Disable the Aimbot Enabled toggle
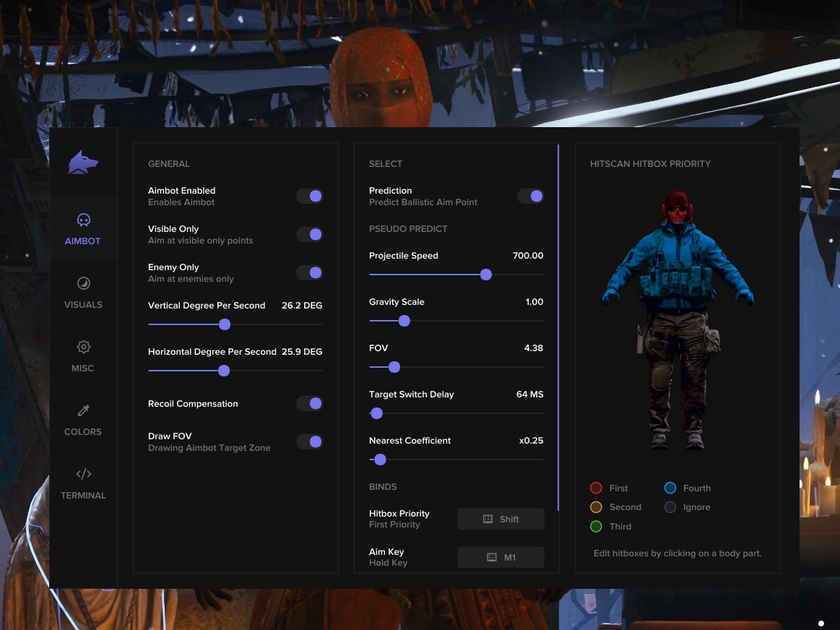The width and height of the screenshot is (840, 630). [x=309, y=196]
